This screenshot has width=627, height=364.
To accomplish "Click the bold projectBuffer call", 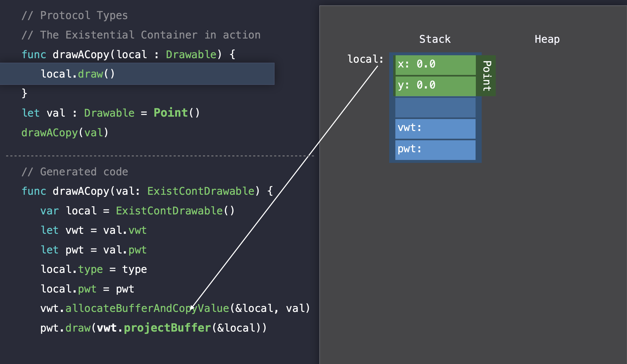I will (x=167, y=328).
